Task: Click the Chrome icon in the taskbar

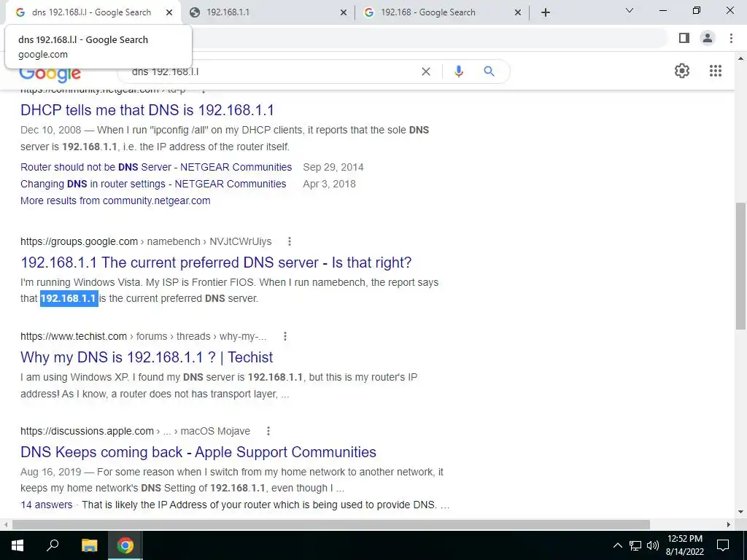Action: [x=125, y=545]
